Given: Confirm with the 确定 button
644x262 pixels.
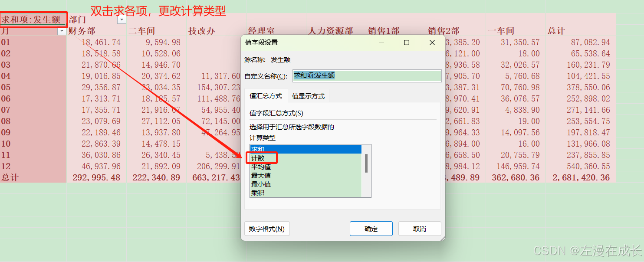Looking at the screenshot, I should tap(371, 229).
